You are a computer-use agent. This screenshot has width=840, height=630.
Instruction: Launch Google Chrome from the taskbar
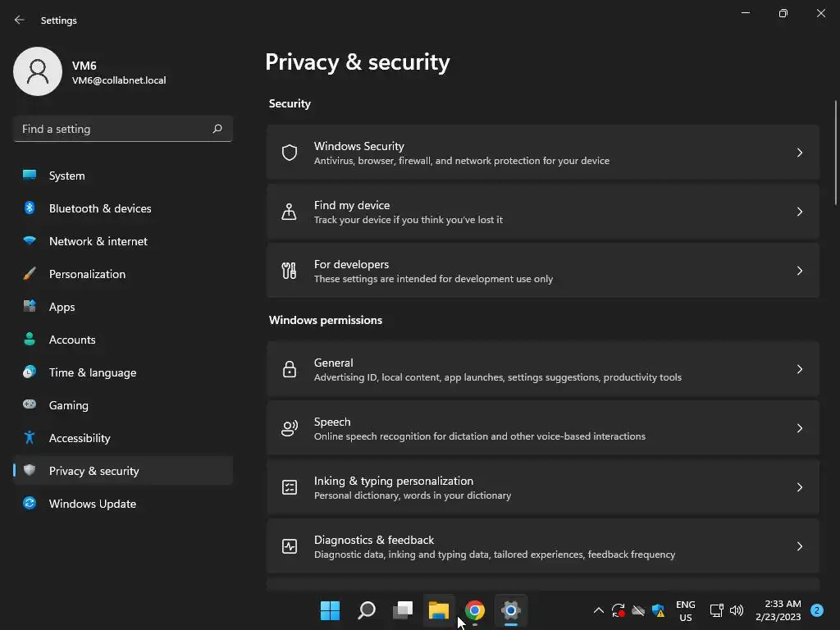pos(475,610)
